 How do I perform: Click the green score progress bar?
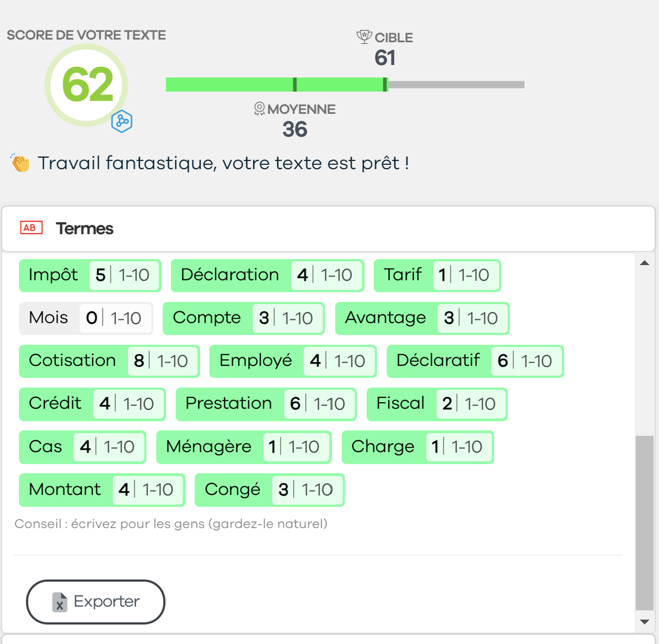click(277, 85)
